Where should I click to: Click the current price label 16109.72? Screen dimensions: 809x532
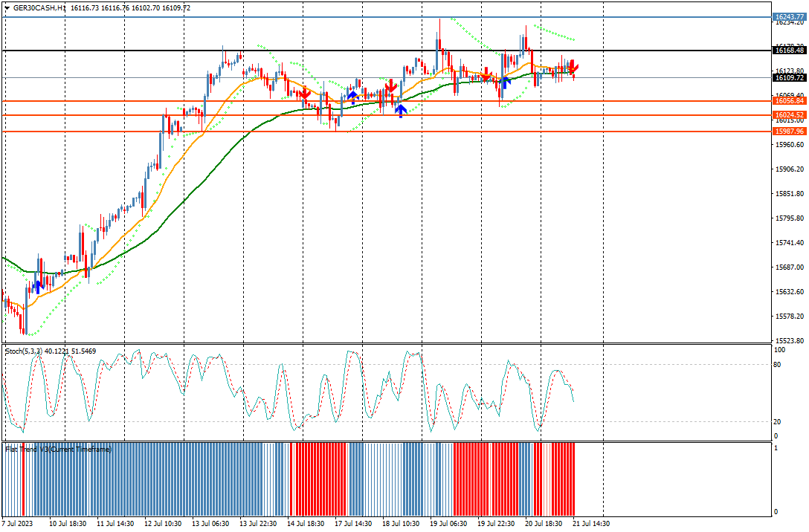[790, 78]
